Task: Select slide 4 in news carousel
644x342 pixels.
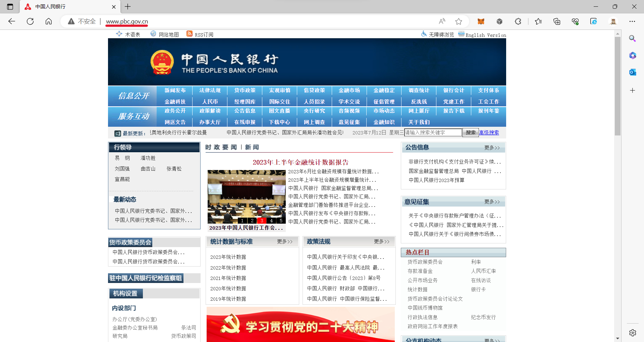Action: tap(271, 221)
